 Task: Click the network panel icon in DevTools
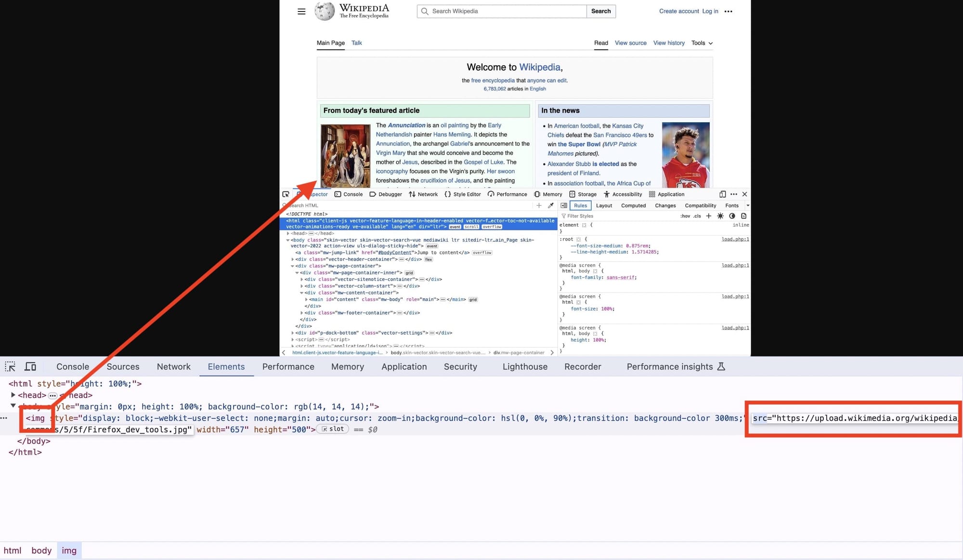(173, 366)
